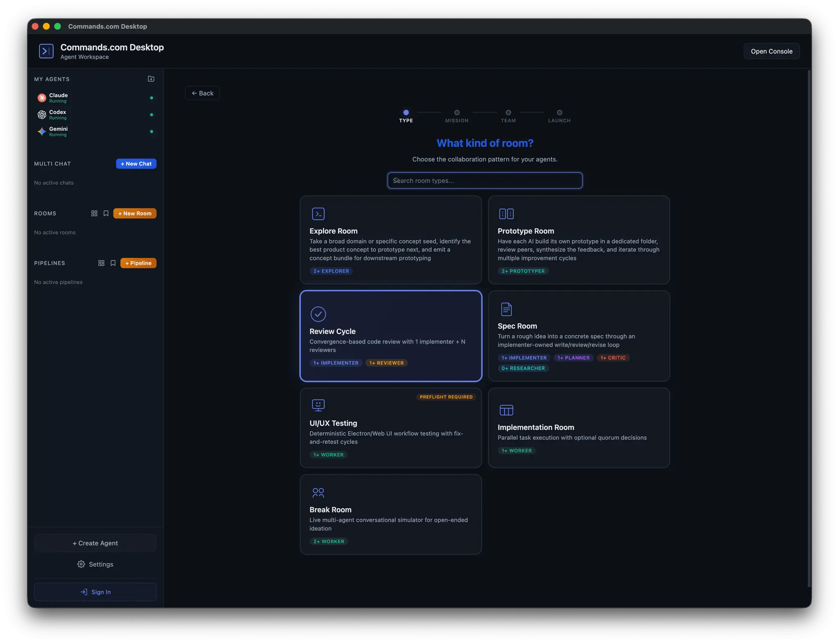
Task: Select the Implementation Room title
Action: (535, 427)
